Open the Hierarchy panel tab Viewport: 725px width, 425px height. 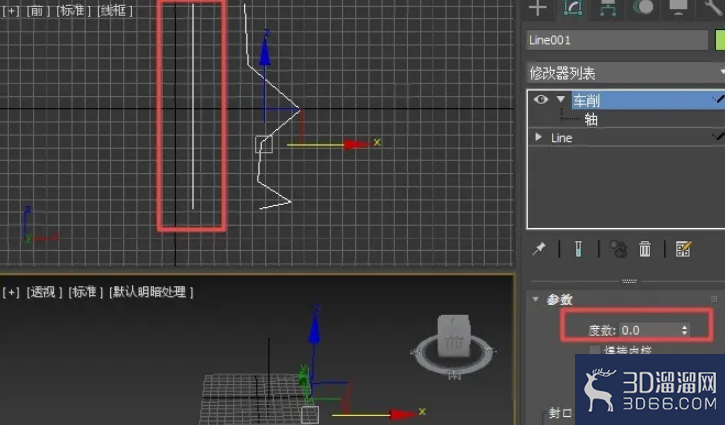click(608, 8)
